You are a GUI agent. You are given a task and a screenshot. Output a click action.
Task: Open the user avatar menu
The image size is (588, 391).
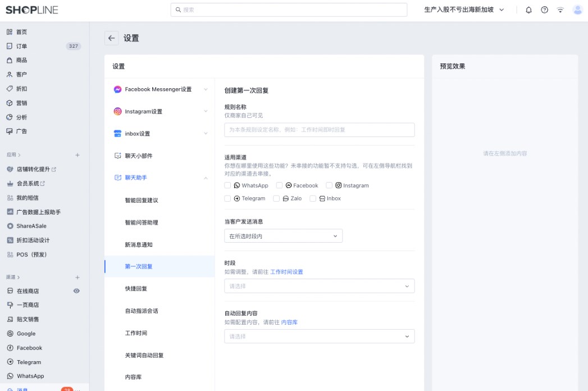[577, 10]
